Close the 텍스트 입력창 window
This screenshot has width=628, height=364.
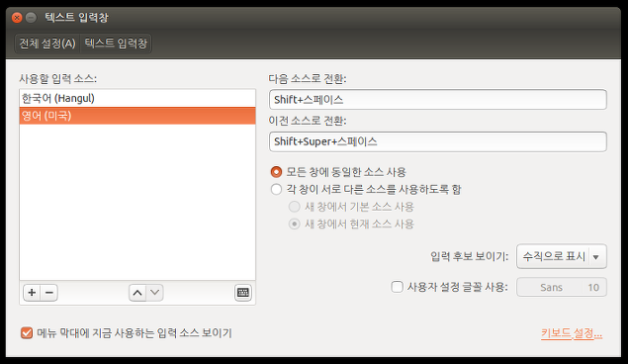17,18
